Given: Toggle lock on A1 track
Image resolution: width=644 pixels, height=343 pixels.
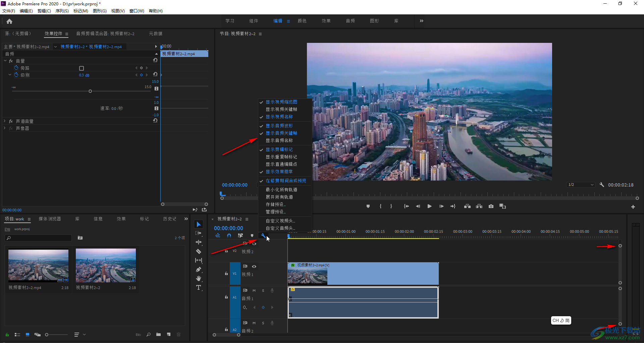Looking at the screenshot, I should click(226, 297).
